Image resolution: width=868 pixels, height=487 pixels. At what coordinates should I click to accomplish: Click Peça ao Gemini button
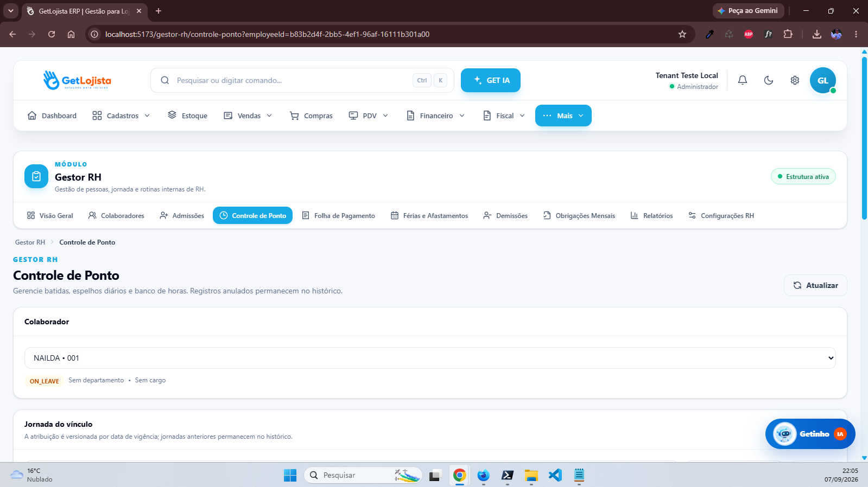point(748,11)
